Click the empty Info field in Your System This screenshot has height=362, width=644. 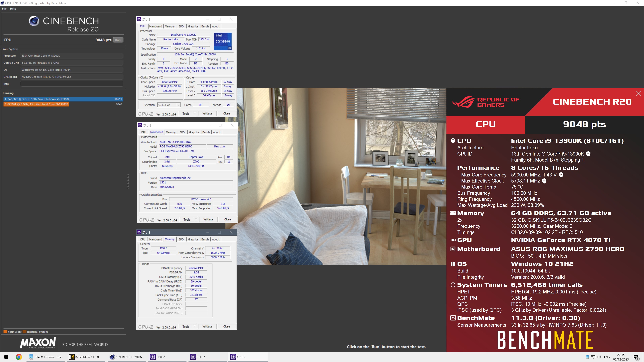72,84
